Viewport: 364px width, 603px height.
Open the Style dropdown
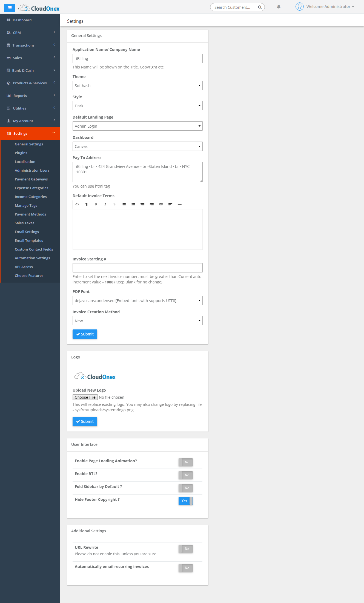click(137, 106)
